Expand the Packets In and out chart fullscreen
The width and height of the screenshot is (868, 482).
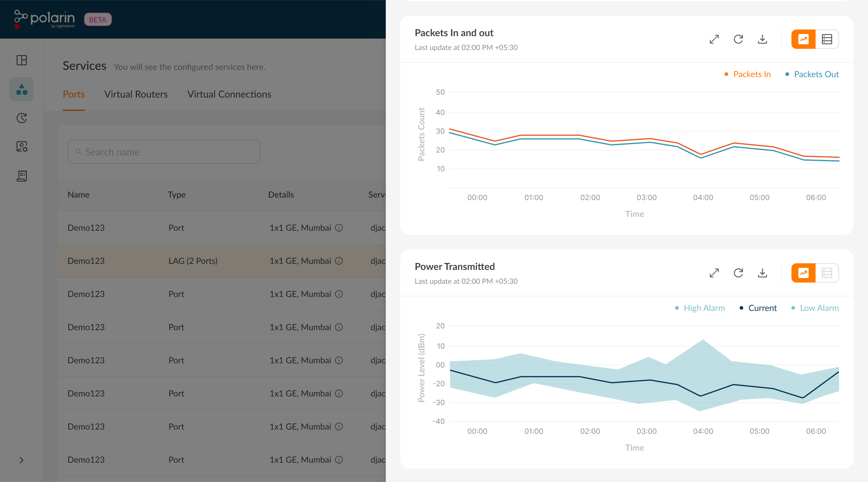(714, 39)
